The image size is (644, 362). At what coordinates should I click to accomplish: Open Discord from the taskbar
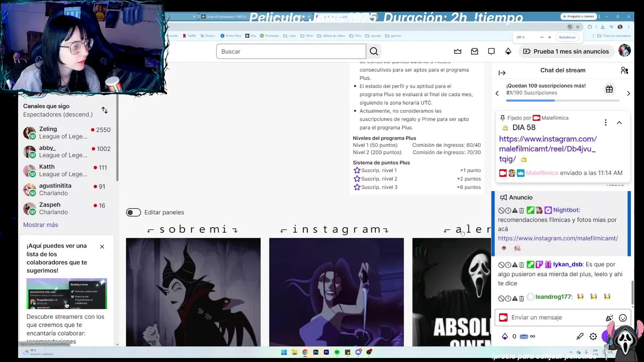[358, 352]
